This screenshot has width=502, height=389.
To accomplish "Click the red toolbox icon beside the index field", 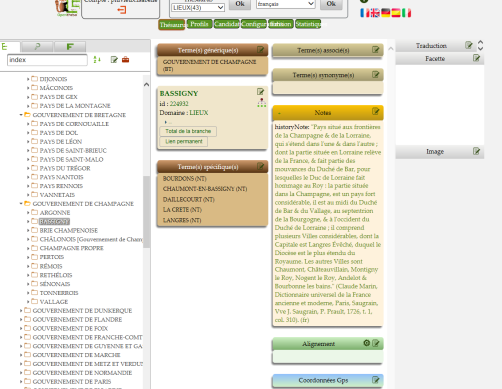I will (125, 60).
